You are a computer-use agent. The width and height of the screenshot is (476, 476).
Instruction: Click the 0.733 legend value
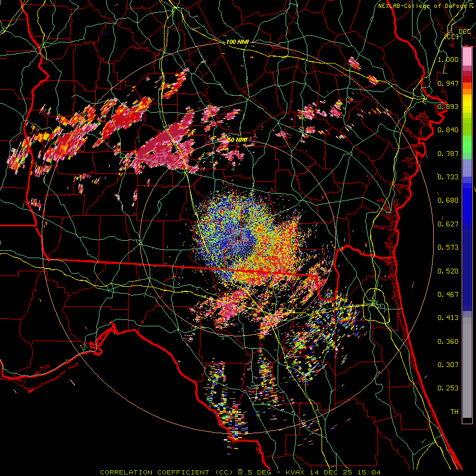[x=448, y=177]
